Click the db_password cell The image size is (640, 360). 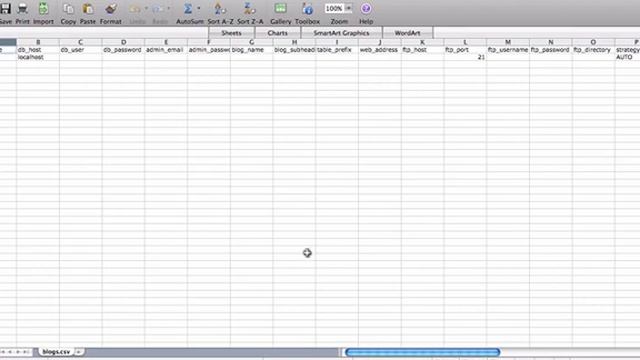click(123, 50)
